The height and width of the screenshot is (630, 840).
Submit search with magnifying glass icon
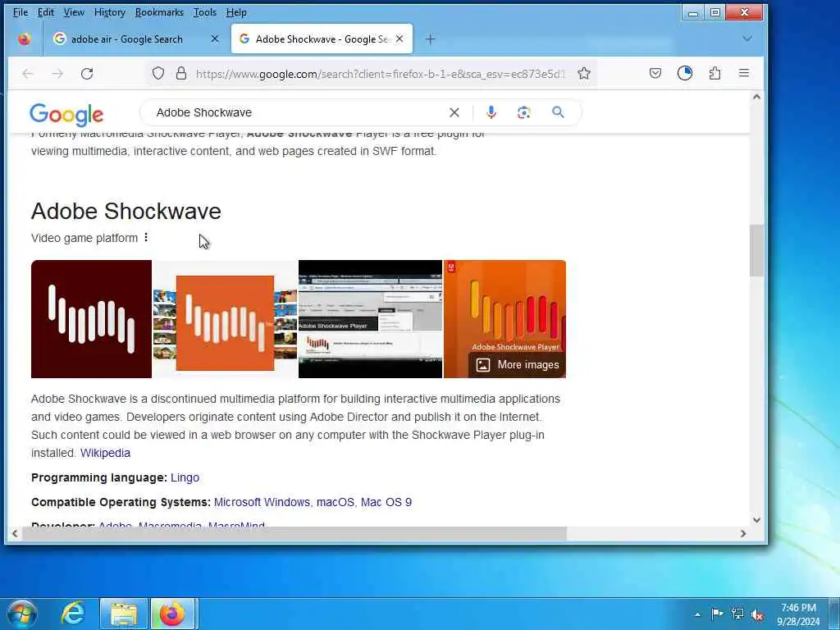pyautogui.click(x=558, y=112)
